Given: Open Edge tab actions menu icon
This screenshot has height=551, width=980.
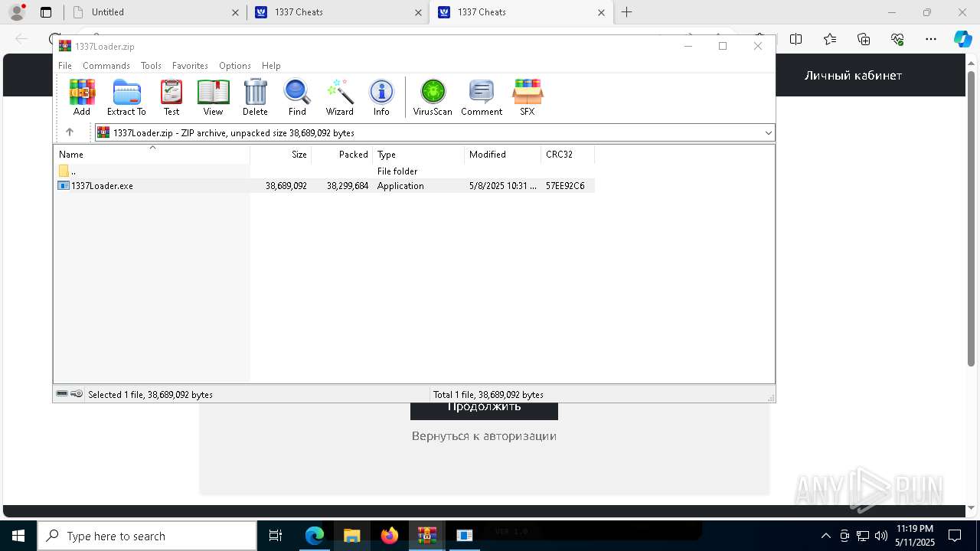Looking at the screenshot, I should (46, 12).
